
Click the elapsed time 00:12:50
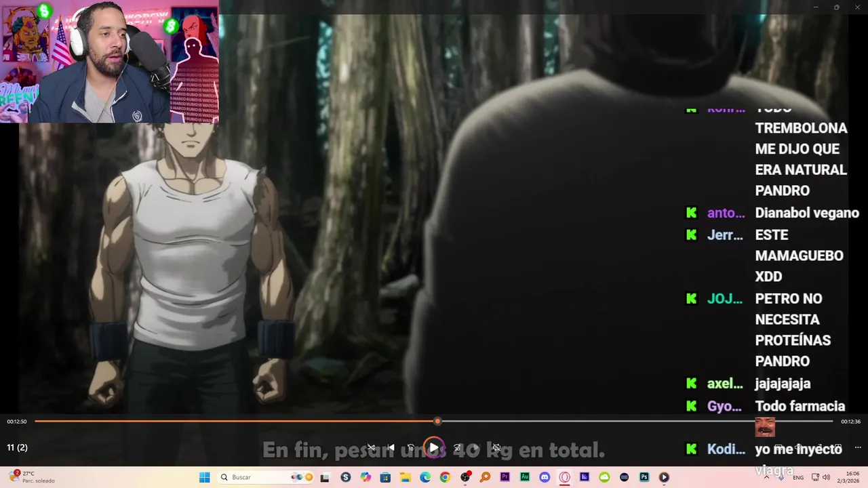[17, 422]
